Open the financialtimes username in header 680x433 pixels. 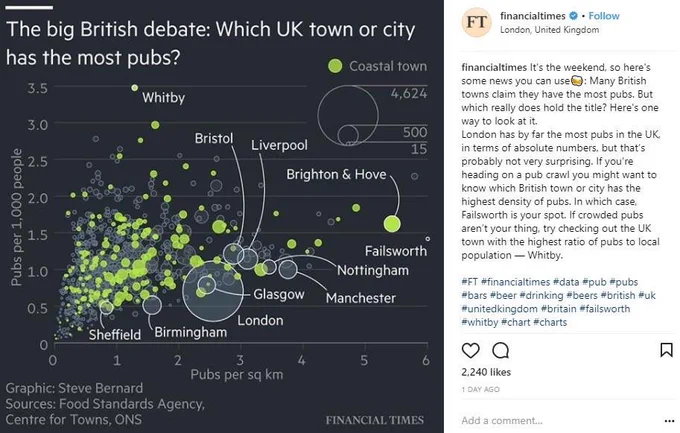(533, 16)
